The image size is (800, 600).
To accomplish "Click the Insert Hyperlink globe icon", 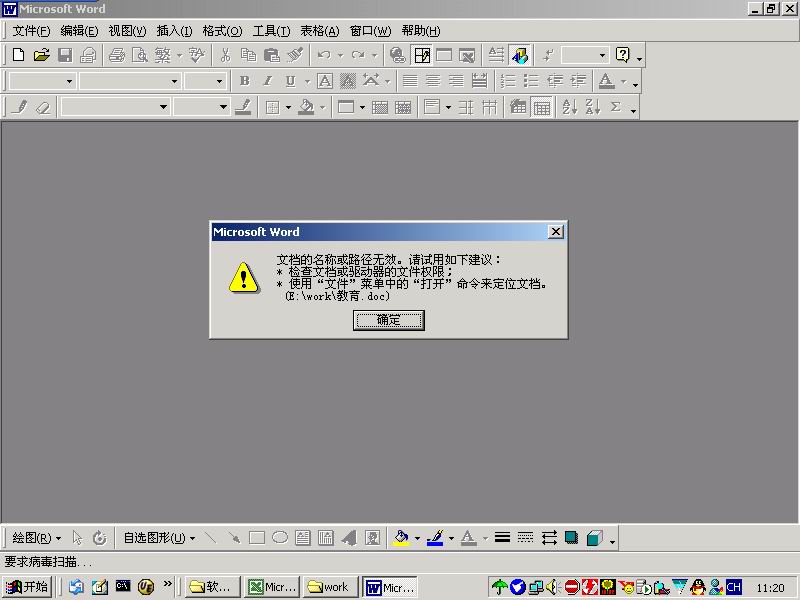I will tap(397, 55).
